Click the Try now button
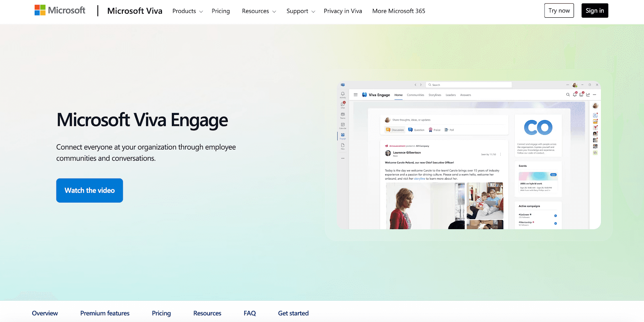 click(559, 10)
